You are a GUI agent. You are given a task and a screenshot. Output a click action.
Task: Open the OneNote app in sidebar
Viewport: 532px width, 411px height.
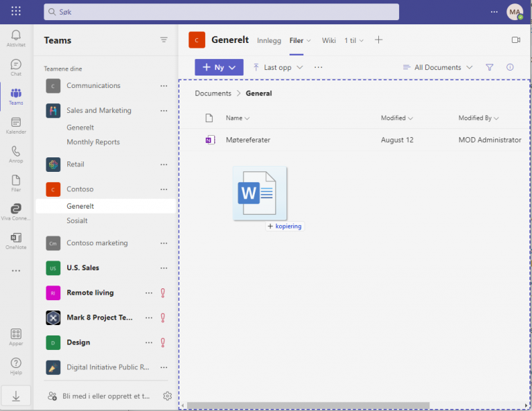point(16,241)
